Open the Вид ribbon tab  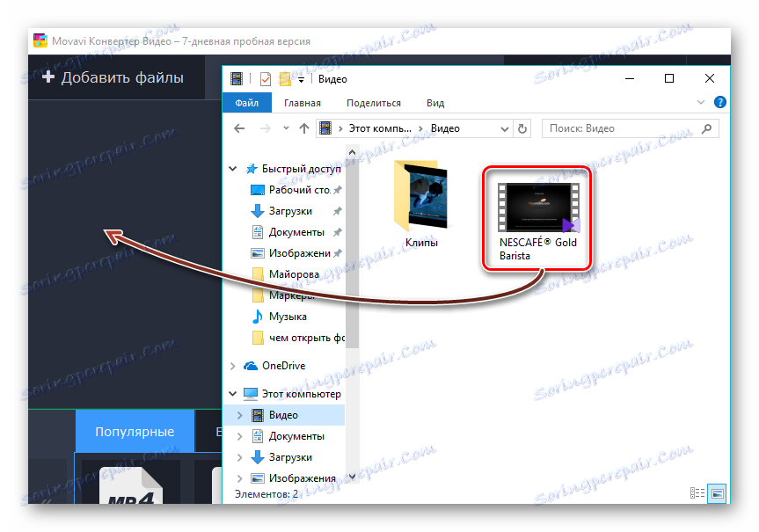pos(435,103)
